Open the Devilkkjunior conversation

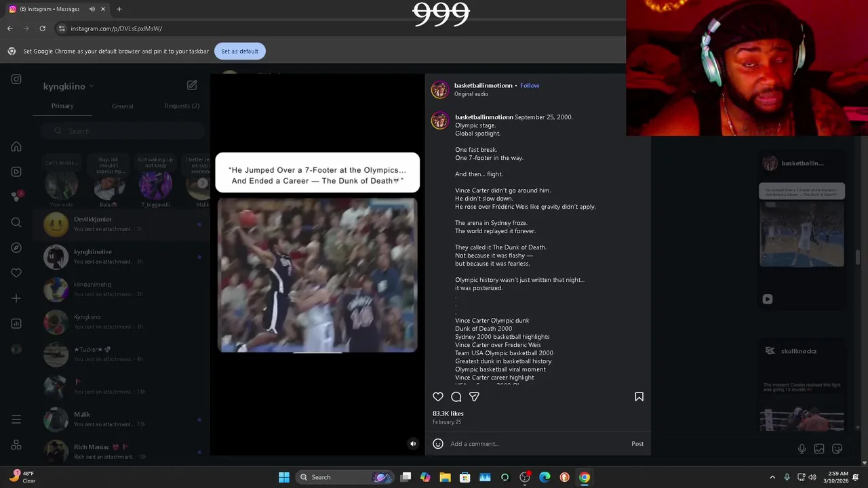pos(122,224)
